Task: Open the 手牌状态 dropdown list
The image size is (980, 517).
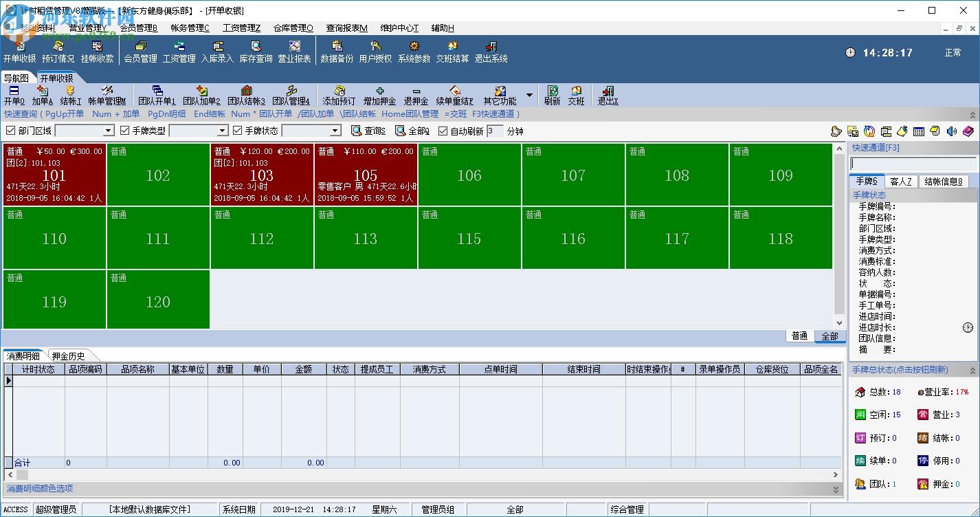Action: [x=335, y=131]
